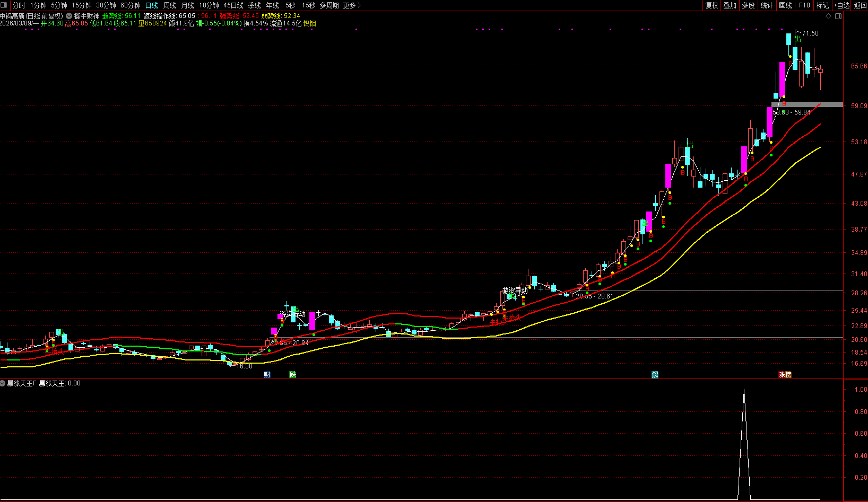Switch to the 分时 intraday tab
Viewport: 868px width, 502px height.
point(19,5)
